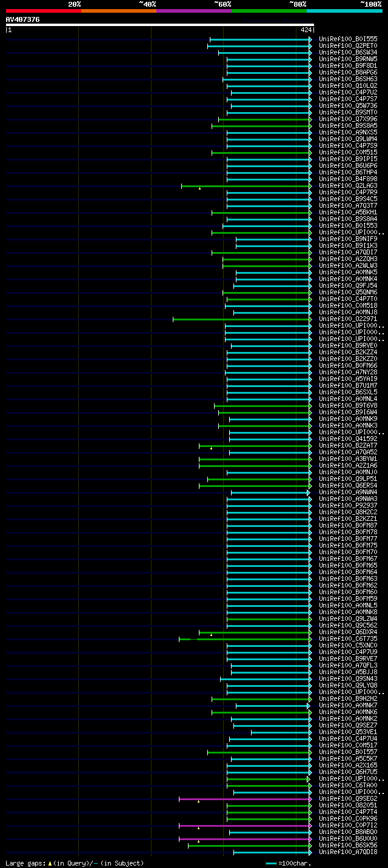Image resolution: width=388 pixels, height=868 pixels.
Task: Select the UniRef100_Q5W736 label
Action: [x=348, y=105]
